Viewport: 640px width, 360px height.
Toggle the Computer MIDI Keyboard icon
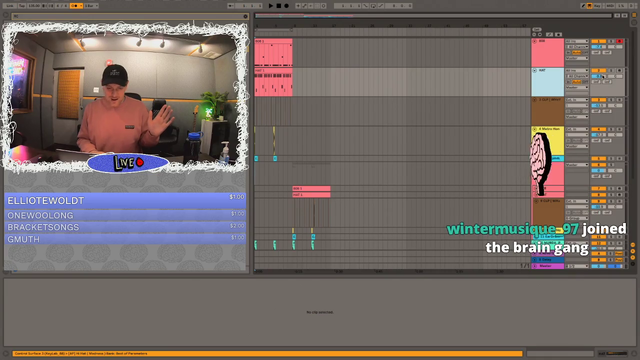point(589,6)
